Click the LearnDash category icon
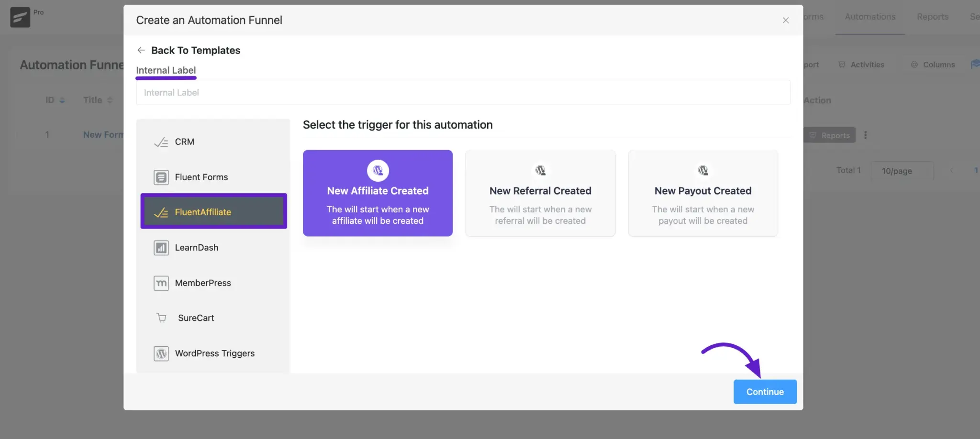The width and height of the screenshot is (980, 439). click(x=161, y=248)
